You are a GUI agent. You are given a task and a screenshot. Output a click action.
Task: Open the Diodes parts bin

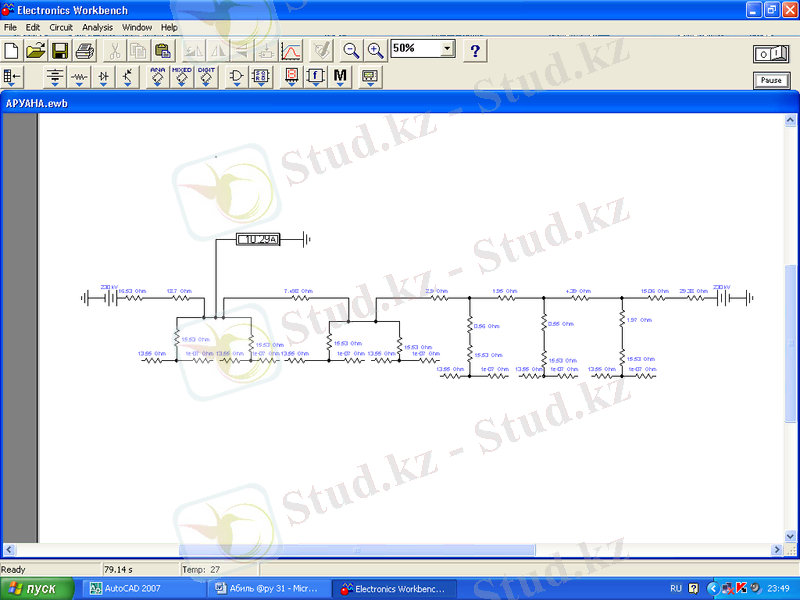click(x=104, y=77)
